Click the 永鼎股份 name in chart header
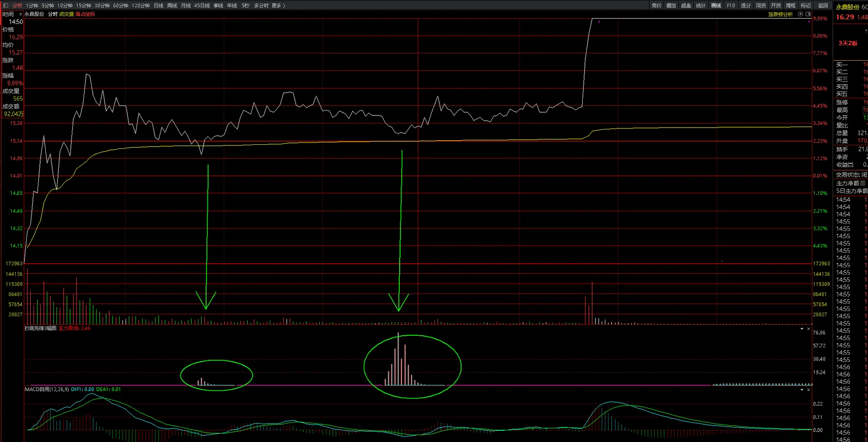This screenshot has height=442, width=868. pyautogui.click(x=34, y=14)
